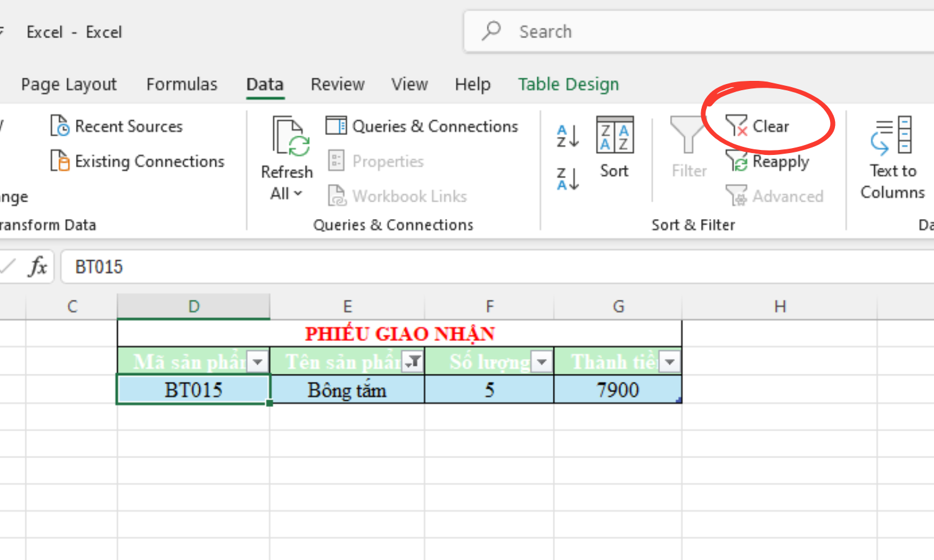Click the Existing Connections icon
The height and width of the screenshot is (560, 934).
tap(60, 161)
